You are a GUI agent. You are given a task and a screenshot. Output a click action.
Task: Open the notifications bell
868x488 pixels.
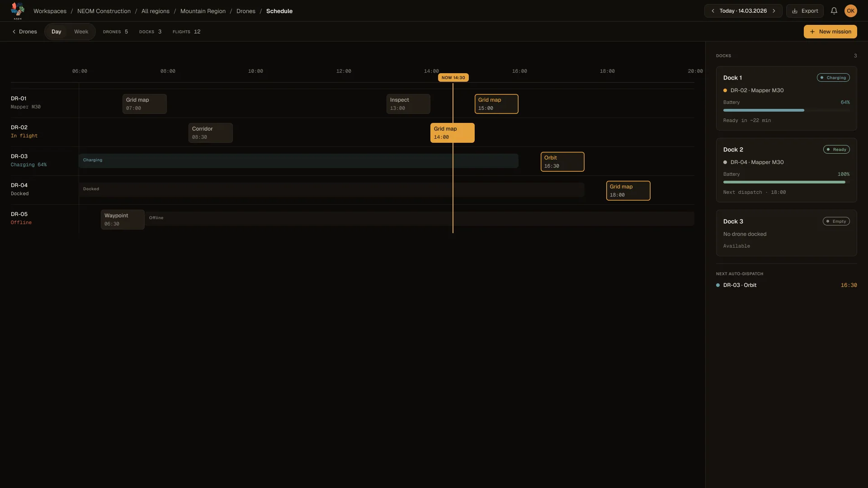(834, 11)
